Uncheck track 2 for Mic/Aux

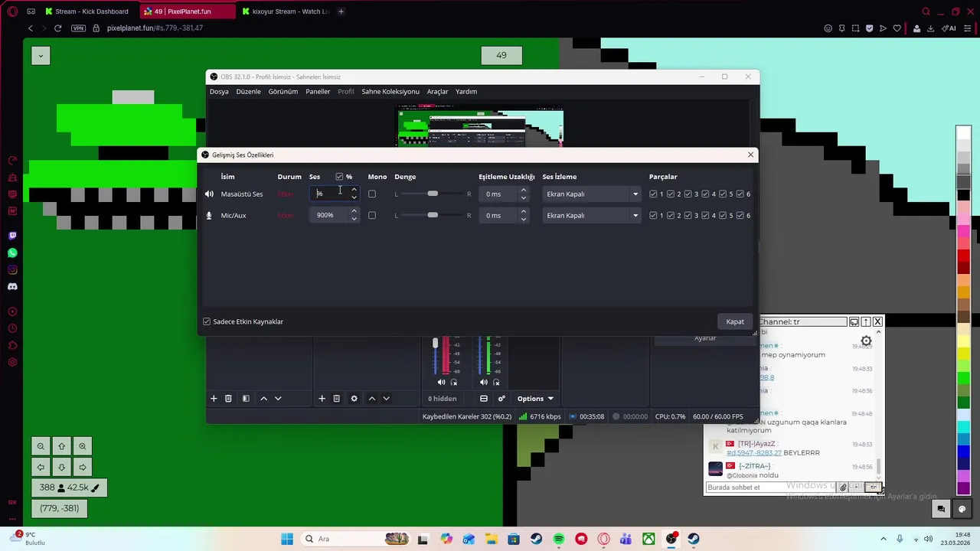[x=671, y=215]
